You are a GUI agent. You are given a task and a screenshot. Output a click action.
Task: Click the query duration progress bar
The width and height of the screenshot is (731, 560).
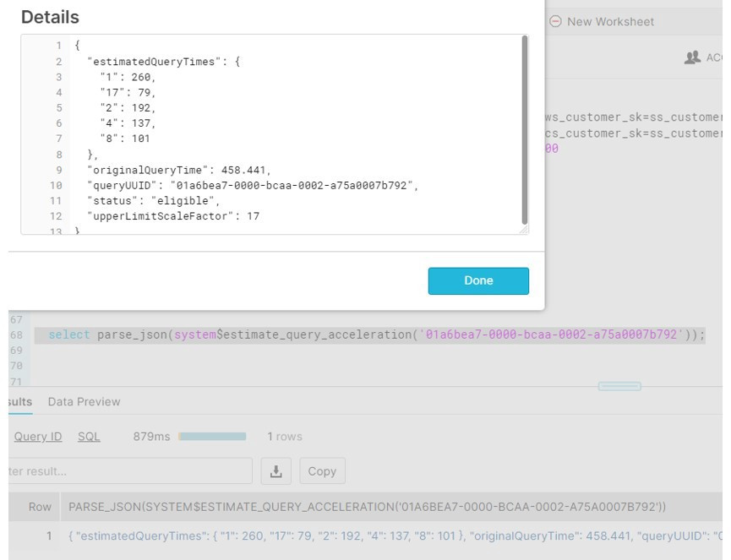tap(212, 437)
